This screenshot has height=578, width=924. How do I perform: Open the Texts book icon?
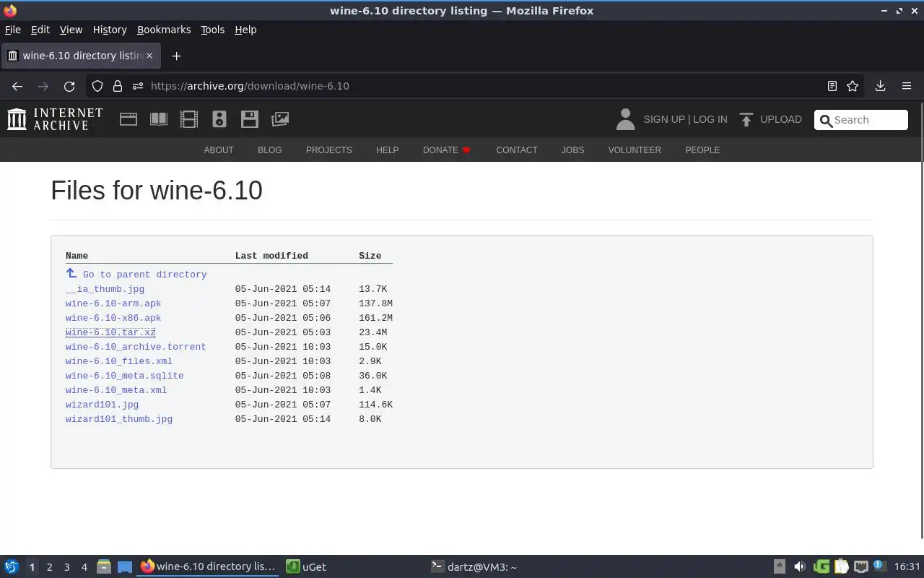(159, 119)
